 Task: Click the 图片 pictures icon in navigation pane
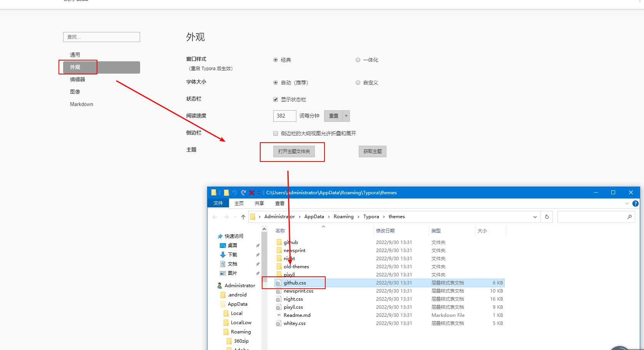pyautogui.click(x=223, y=273)
